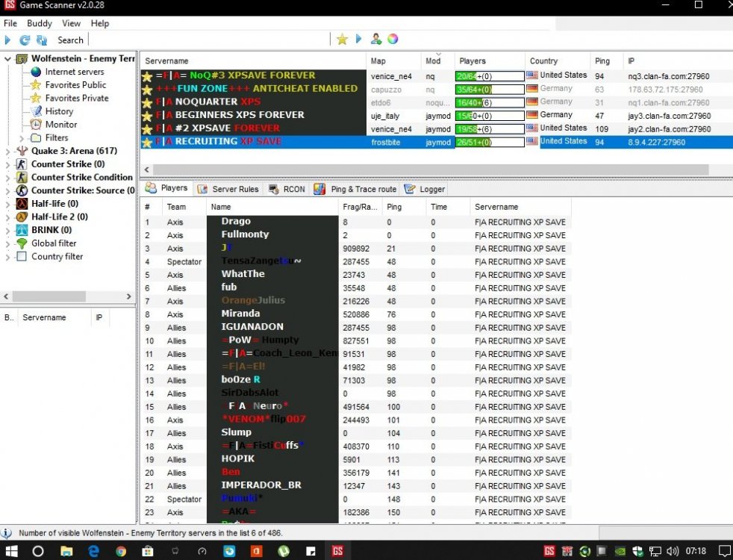733x560 pixels.
Task: Select the FUN ZONE ANTICHEAT ENABLED server
Action: [437, 89]
